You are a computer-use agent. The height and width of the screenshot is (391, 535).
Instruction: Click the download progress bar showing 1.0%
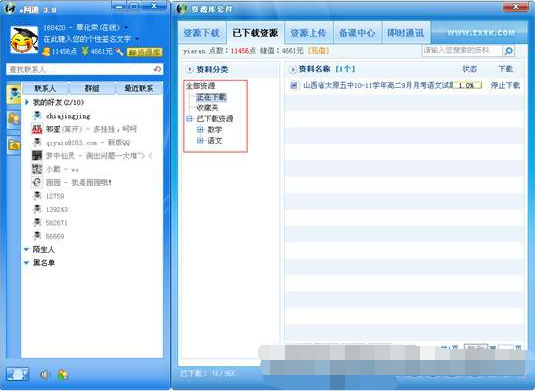(467, 85)
